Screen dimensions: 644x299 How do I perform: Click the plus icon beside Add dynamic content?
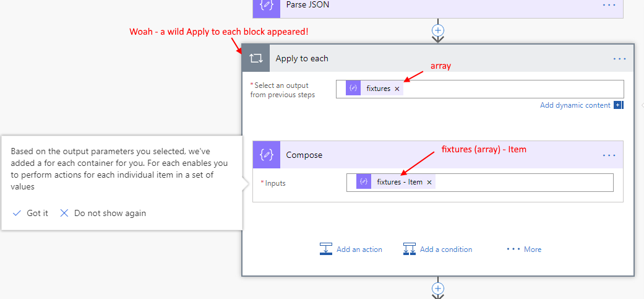click(x=617, y=105)
